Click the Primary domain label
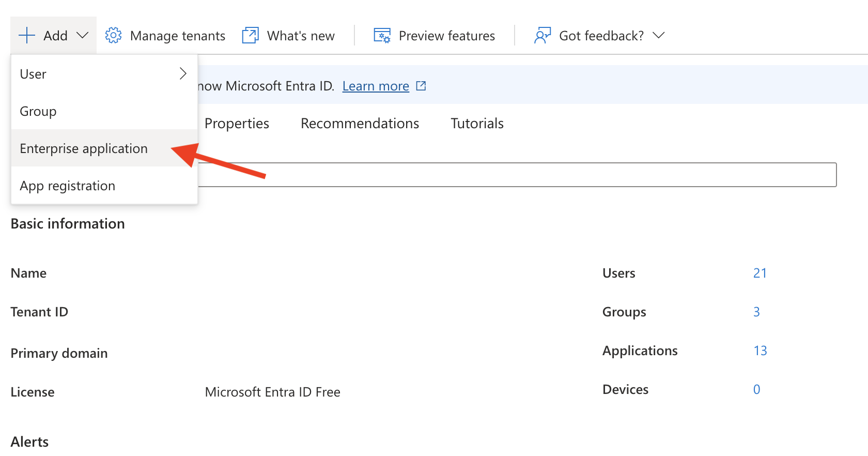Image resolution: width=868 pixels, height=456 pixels. pos(59,353)
